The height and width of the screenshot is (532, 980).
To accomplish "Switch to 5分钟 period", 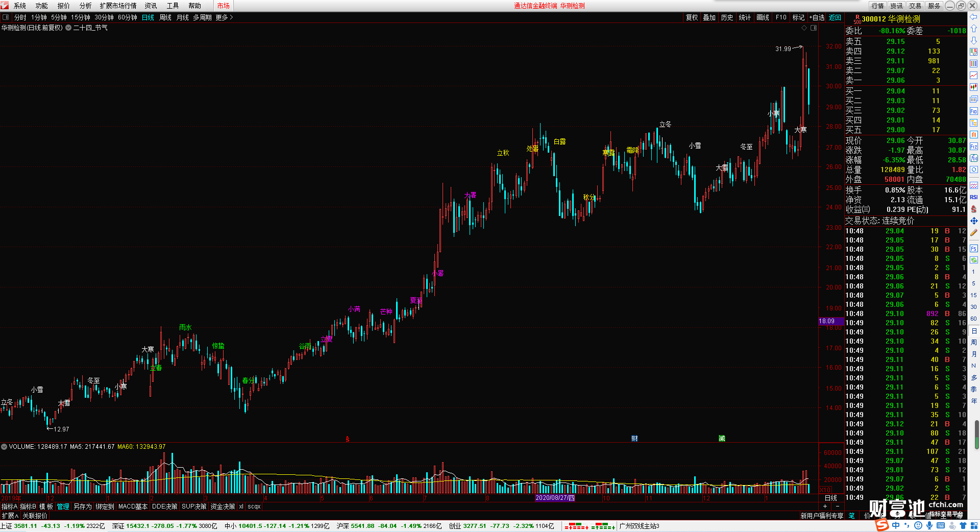I will tap(59, 17).
